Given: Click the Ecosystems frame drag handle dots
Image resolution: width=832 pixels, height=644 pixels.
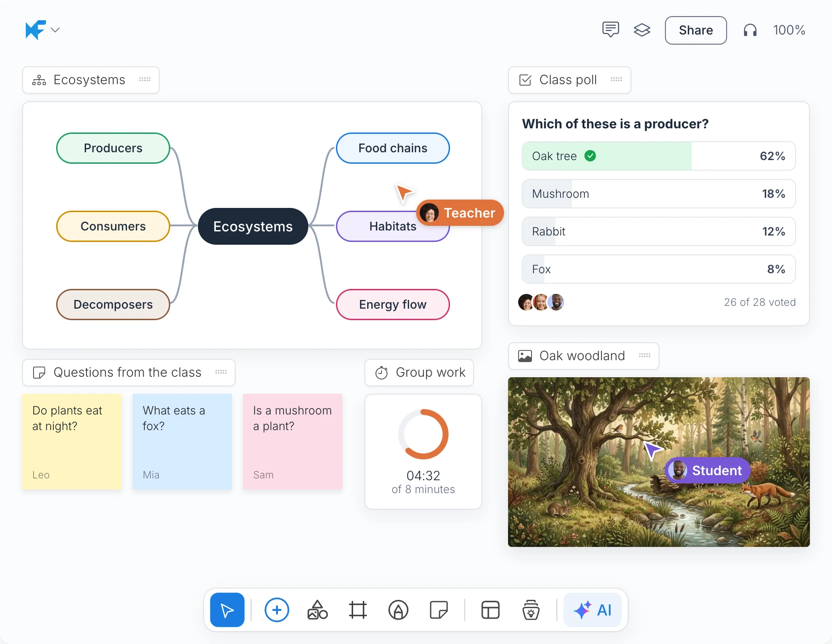Looking at the screenshot, I should point(145,80).
